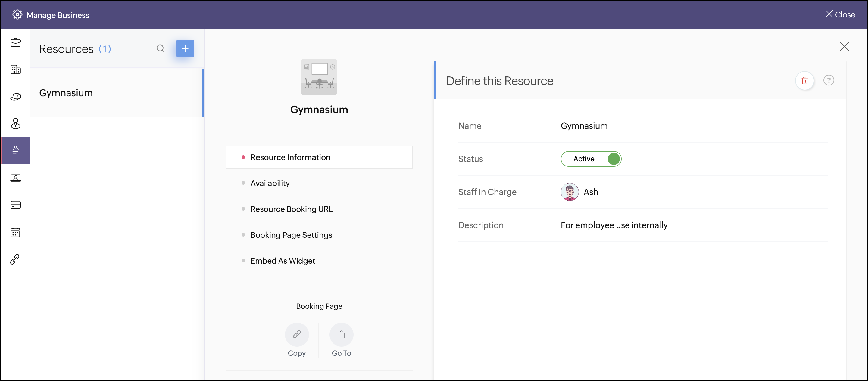Screen dimensions: 868x381
Task: Open Resource Booking URL section
Action: pos(292,209)
